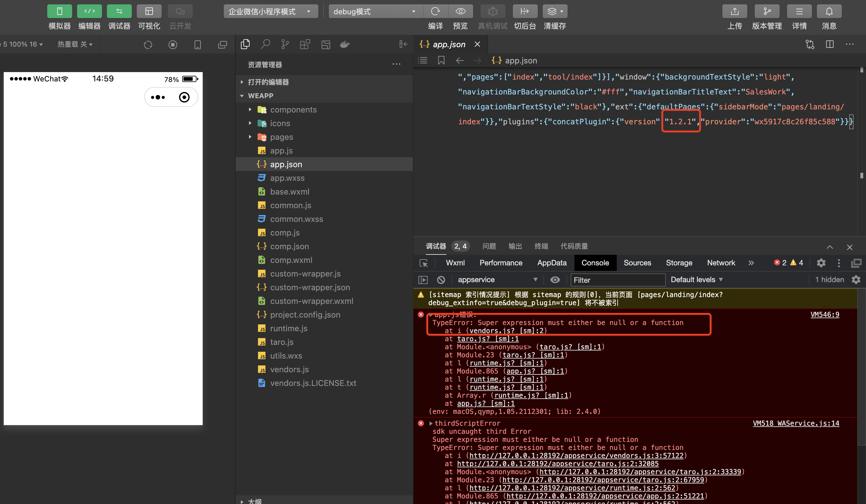Screen dimensions: 866x504
Task: Toggle the editor panel button
Action: point(89,12)
